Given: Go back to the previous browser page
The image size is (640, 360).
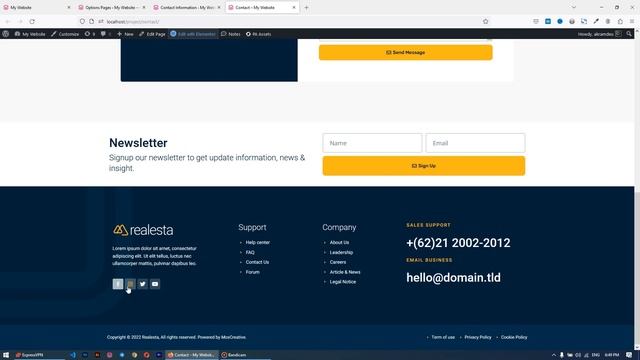Looking at the screenshot, I should (x=7, y=21).
